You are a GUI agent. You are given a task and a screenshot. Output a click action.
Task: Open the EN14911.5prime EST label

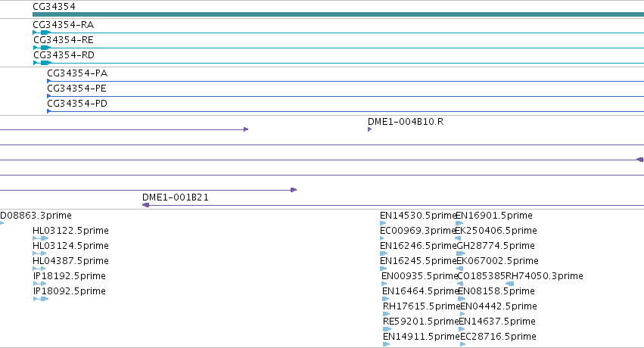tap(422, 337)
